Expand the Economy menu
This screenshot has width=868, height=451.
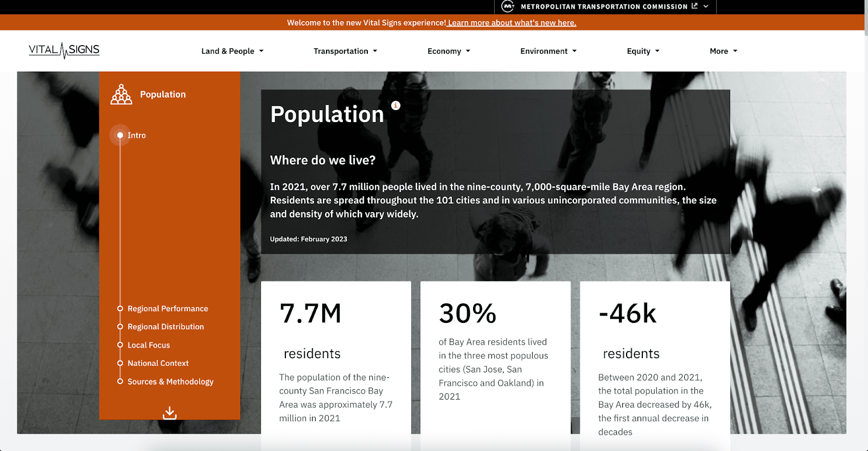449,51
